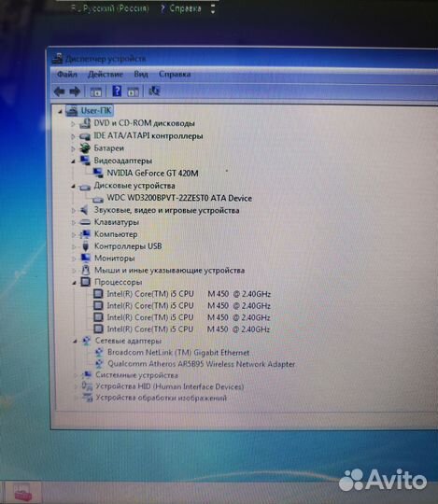
Task: Select Broadcom NetLink (TM) Gigabit Ethernet
Action: [178, 353]
